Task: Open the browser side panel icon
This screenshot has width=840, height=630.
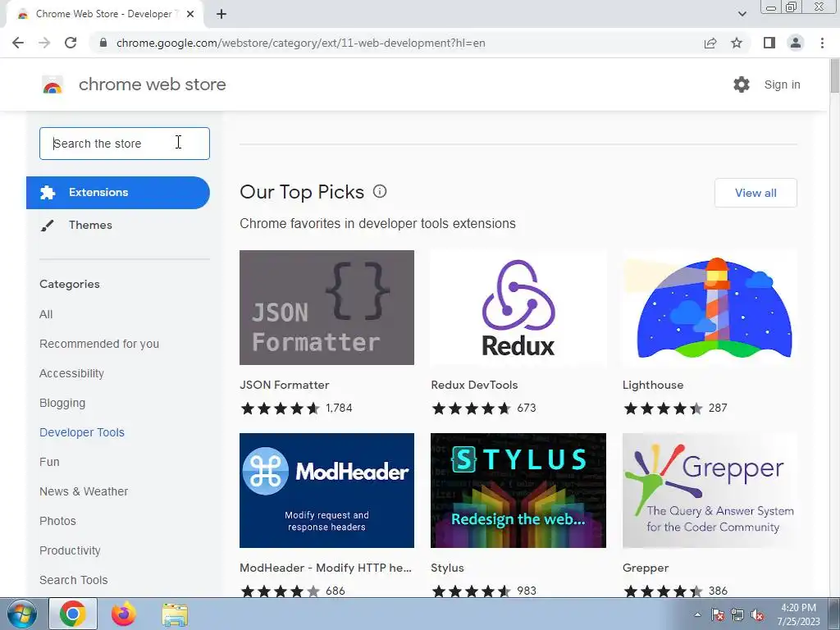Action: 769,43
